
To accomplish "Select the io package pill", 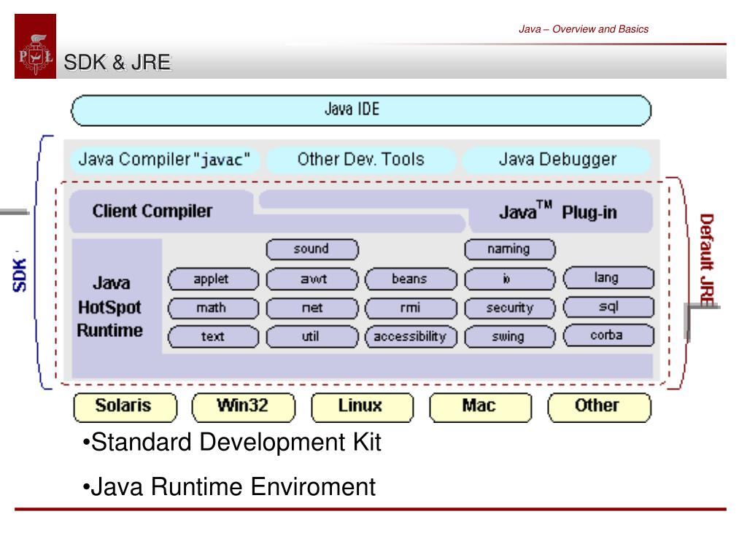I will coord(510,279).
